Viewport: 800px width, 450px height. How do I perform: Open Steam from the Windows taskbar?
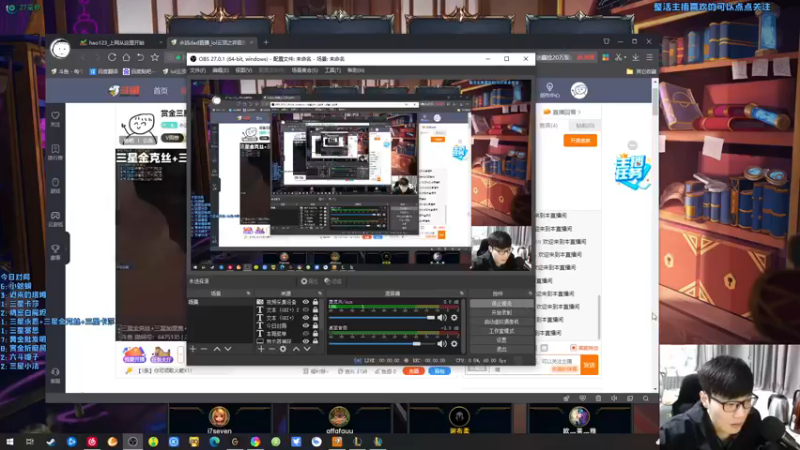tap(51, 442)
